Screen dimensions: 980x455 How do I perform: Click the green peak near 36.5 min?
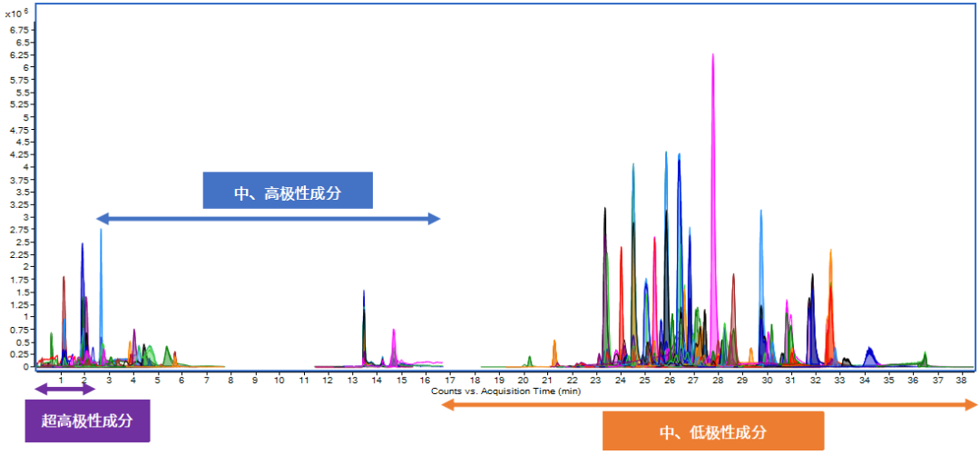[x=925, y=358]
